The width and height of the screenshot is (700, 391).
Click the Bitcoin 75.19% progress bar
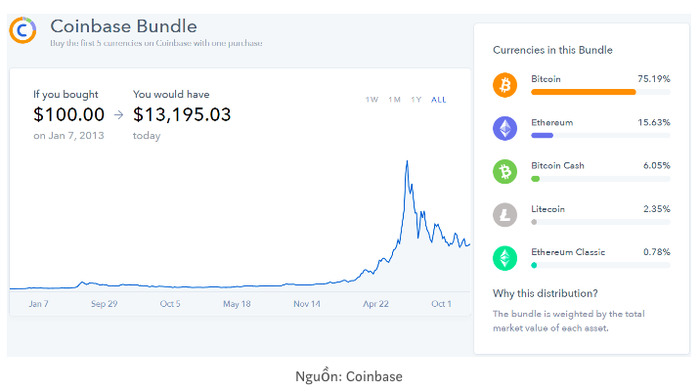pyautogui.click(x=600, y=92)
